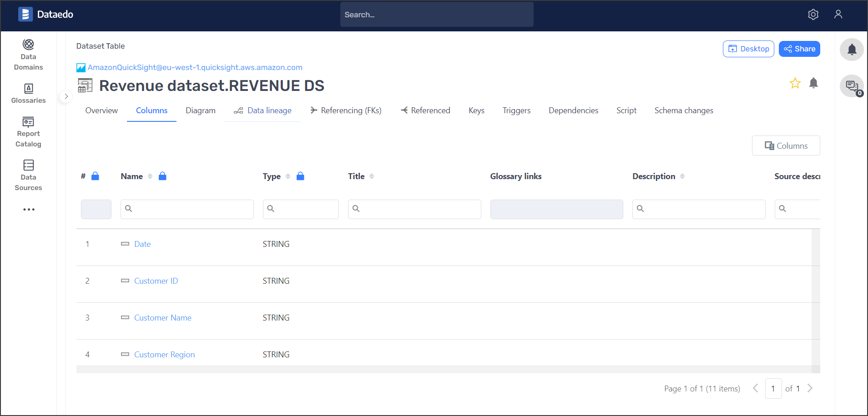Toggle follow bell next to star
The width and height of the screenshot is (868, 416).
(x=813, y=83)
